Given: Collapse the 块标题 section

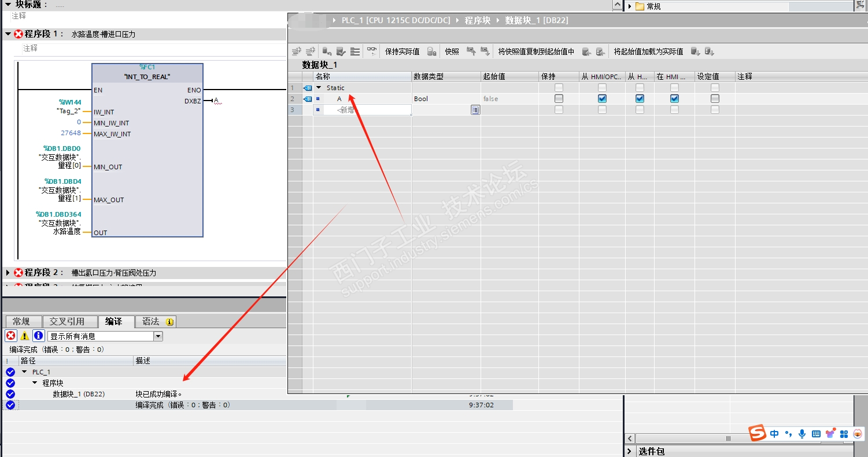Looking at the screenshot, I should [8, 4].
